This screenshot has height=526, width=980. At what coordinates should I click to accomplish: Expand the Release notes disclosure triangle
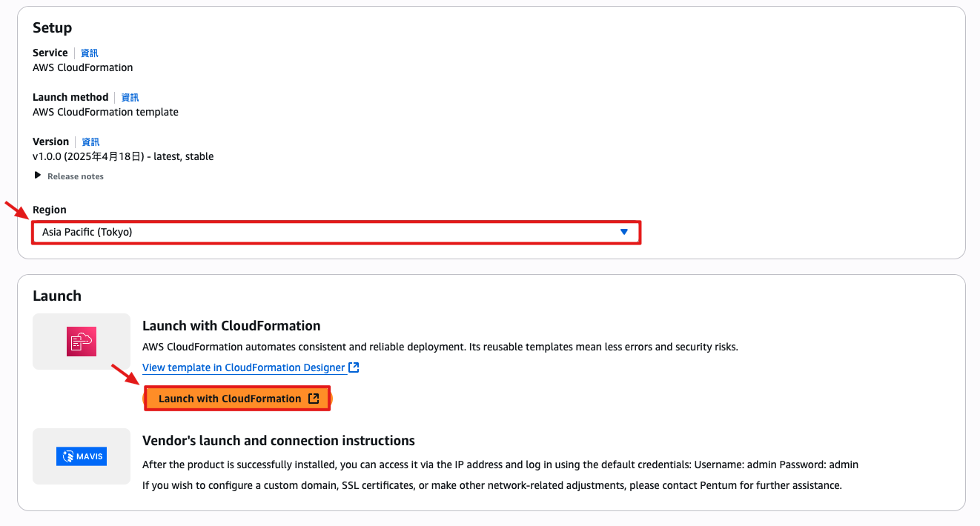click(38, 176)
